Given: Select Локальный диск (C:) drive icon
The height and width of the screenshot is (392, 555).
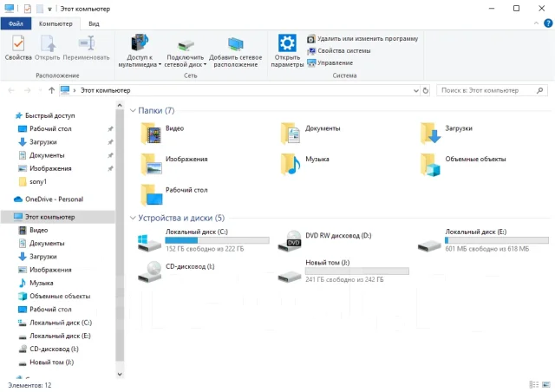Looking at the screenshot, I should 149,244.
